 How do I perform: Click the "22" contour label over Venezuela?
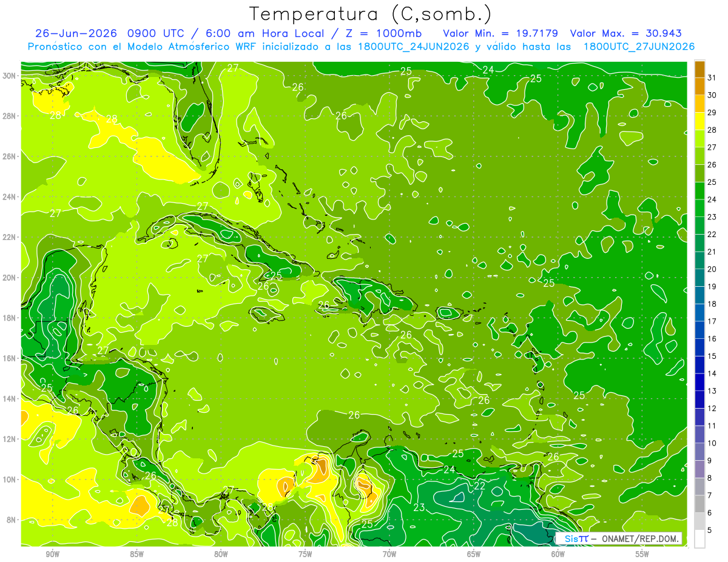(480, 486)
